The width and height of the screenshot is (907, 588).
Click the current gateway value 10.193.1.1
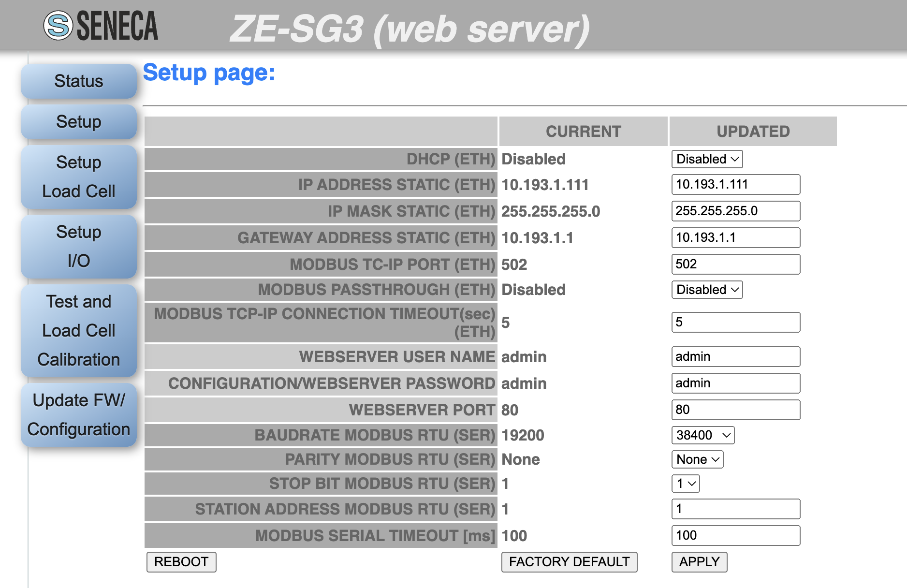pyautogui.click(x=537, y=238)
